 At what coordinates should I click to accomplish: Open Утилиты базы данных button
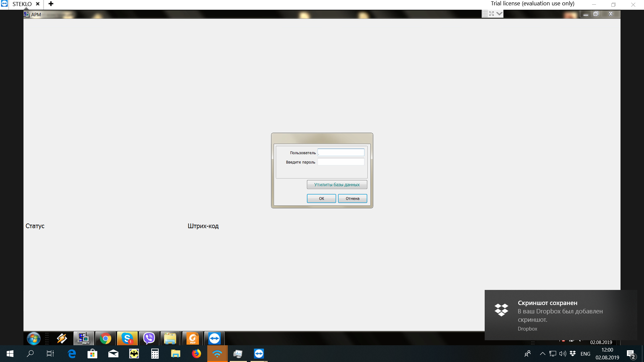click(x=337, y=185)
